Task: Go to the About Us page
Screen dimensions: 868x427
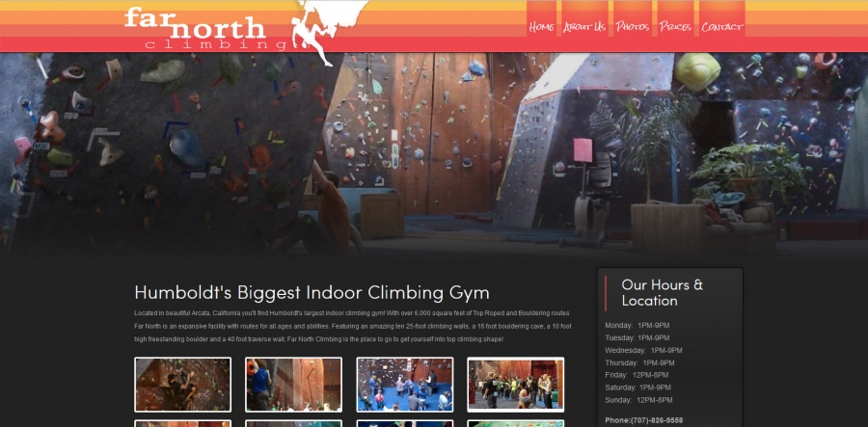Action: click(x=584, y=26)
